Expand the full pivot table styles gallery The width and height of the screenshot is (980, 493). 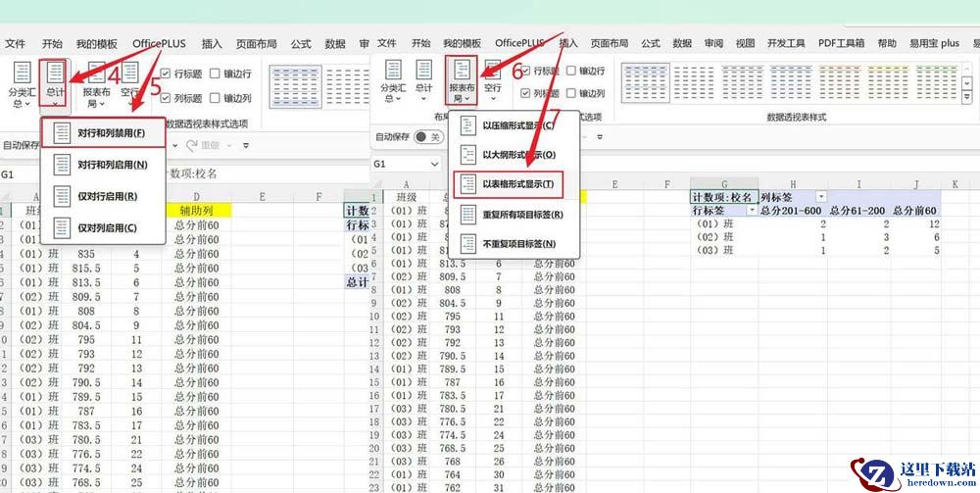pyautogui.click(x=968, y=98)
